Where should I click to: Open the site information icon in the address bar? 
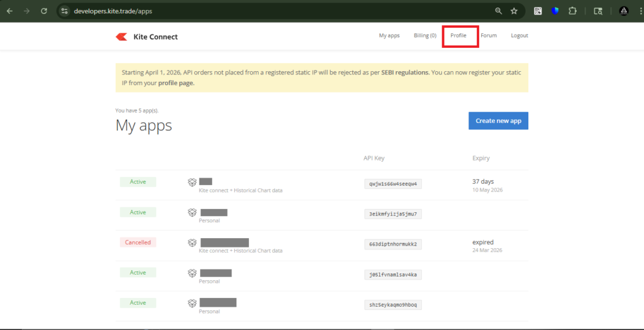(64, 11)
